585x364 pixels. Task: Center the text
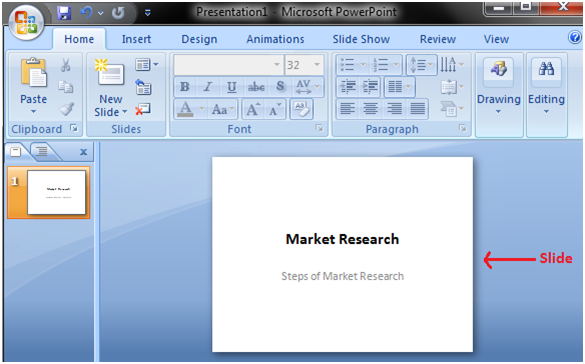point(370,109)
